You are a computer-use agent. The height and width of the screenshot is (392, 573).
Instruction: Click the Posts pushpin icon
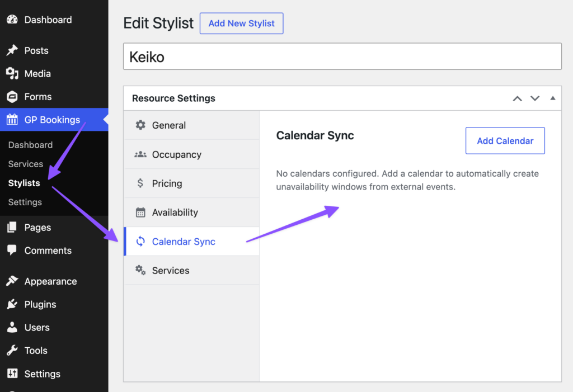12,50
